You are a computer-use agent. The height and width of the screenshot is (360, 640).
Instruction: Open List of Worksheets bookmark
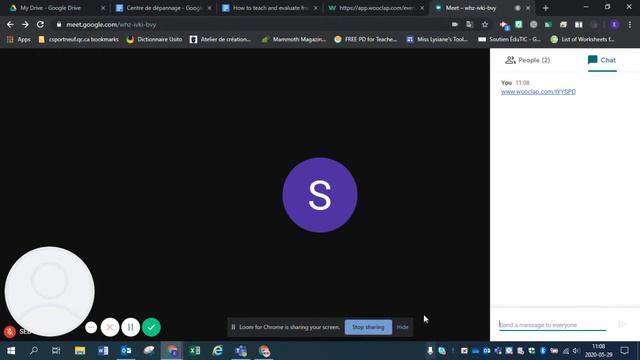tap(582, 39)
